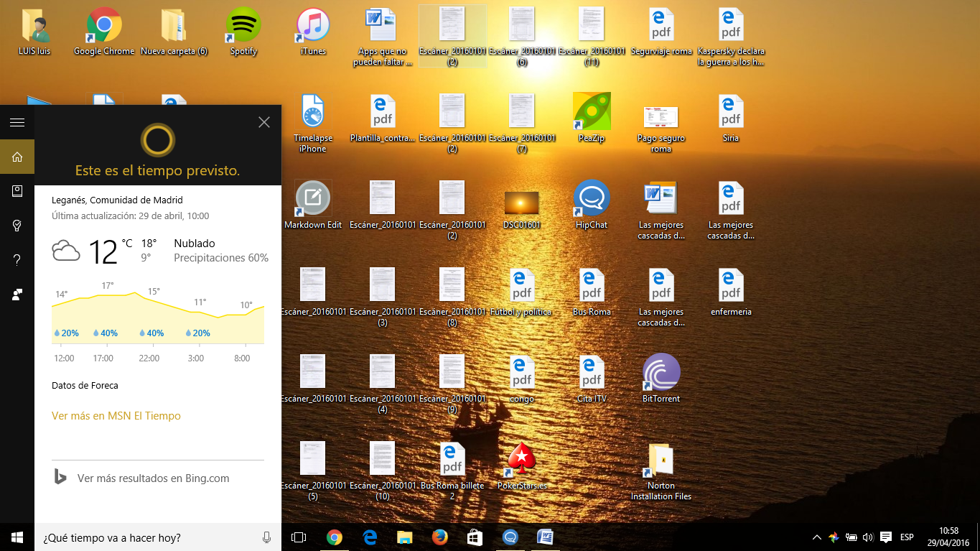Open the Windows Store taskbar icon
The width and height of the screenshot is (980, 551).
pos(475,537)
